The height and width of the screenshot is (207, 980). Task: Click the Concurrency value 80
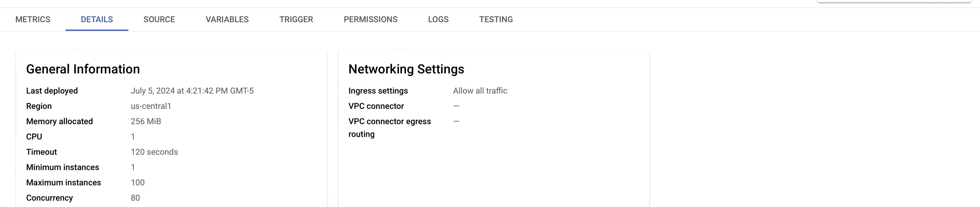pos(135,198)
